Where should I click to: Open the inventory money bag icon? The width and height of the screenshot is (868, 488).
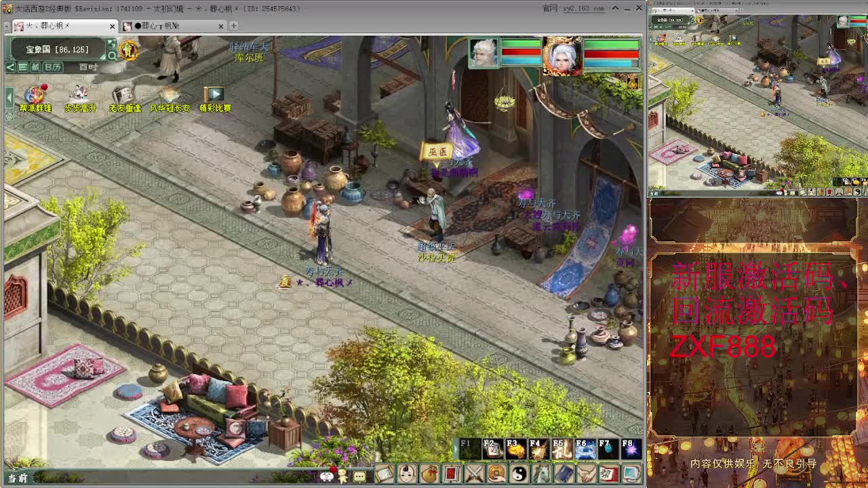[x=429, y=474]
